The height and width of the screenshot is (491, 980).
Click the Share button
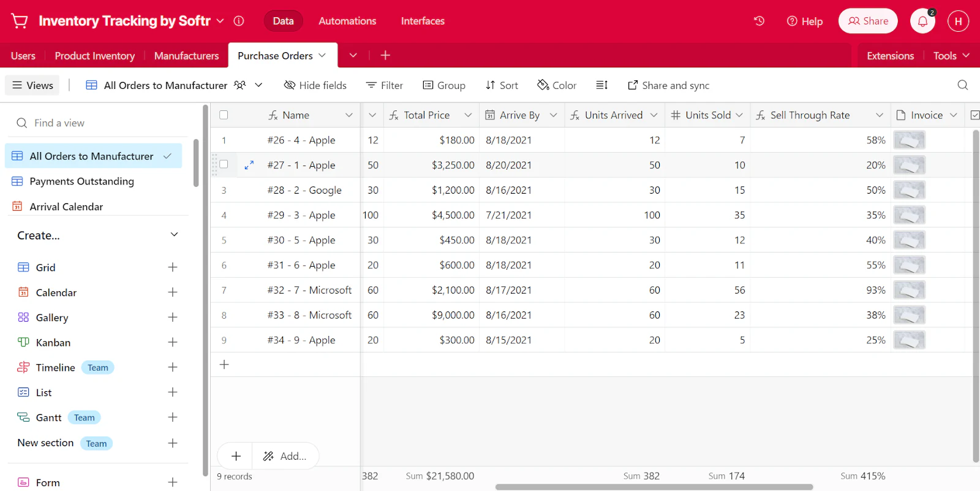pos(868,21)
